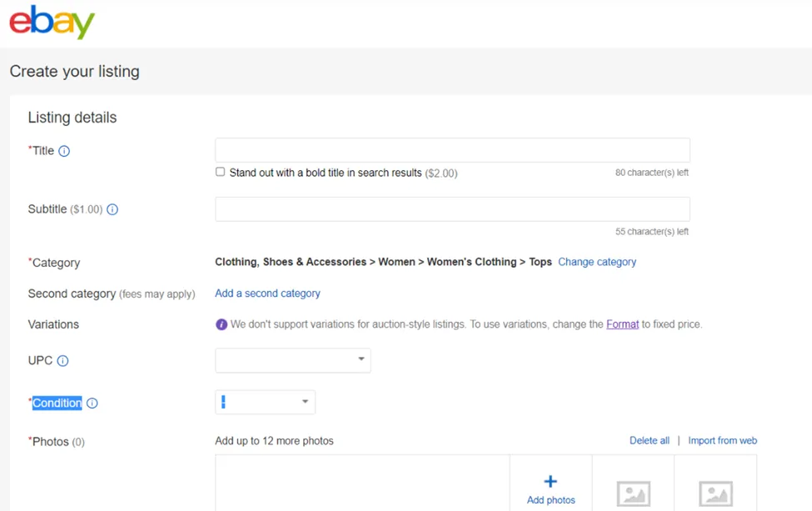Open the Title info icon
Image resolution: width=812 pixels, height=511 pixels.
tap(64, 151)
